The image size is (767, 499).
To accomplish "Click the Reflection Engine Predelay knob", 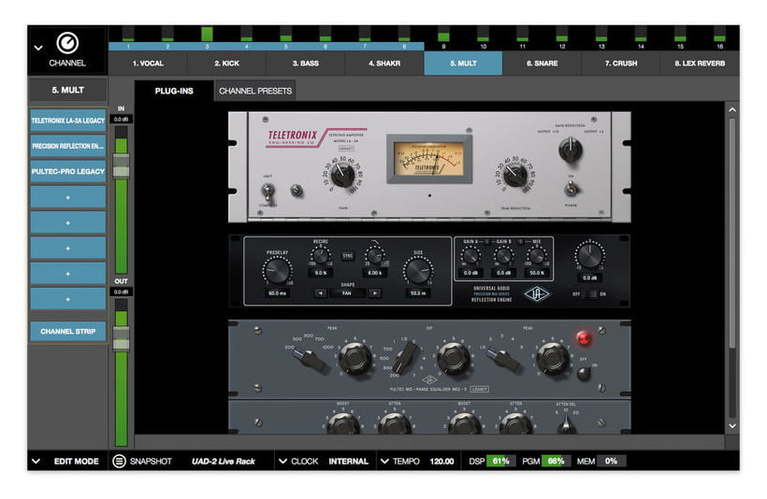I will pyautogui.click(x=277, y=272).
